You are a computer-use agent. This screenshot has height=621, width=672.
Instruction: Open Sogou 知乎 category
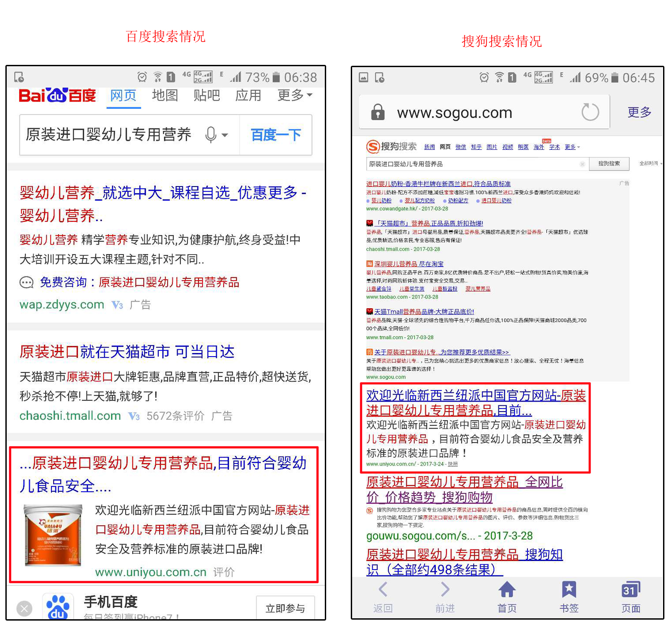click(x=476, y=147)
